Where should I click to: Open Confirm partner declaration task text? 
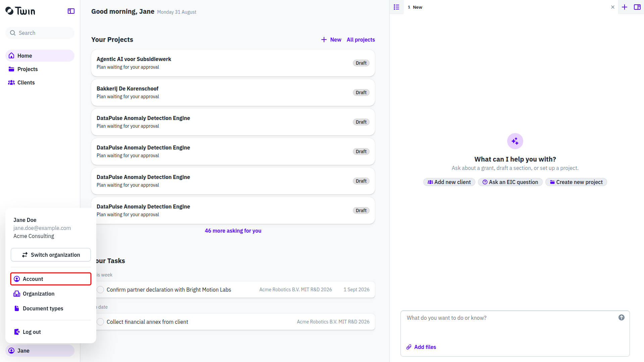(x=169, y=290)
